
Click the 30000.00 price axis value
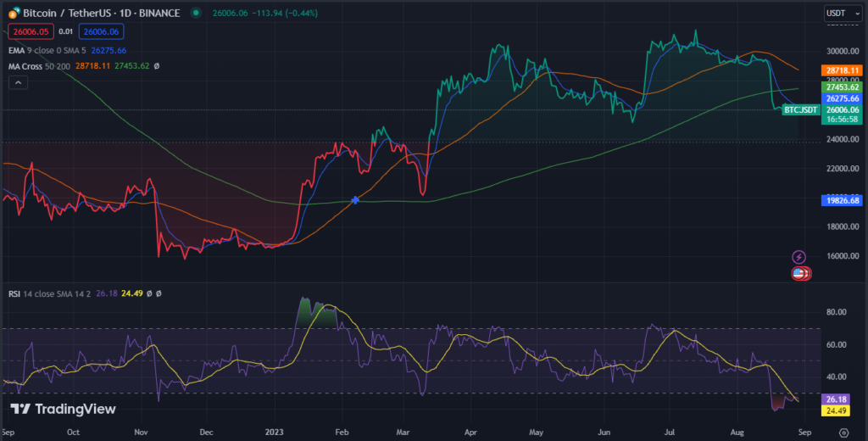coord(843,51)
